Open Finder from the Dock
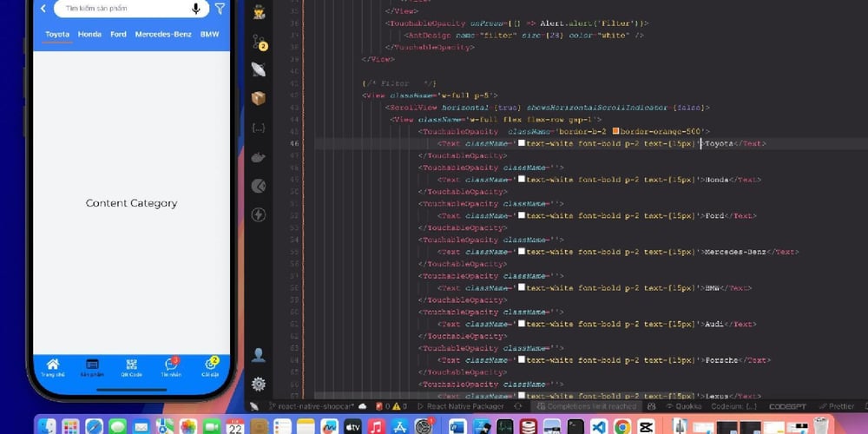This screenshot has width=868, height=434. pos(47,427)
